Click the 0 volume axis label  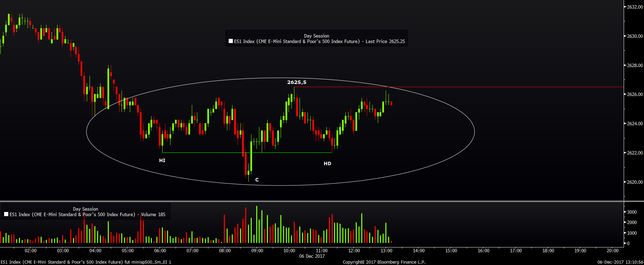(629, 243)
